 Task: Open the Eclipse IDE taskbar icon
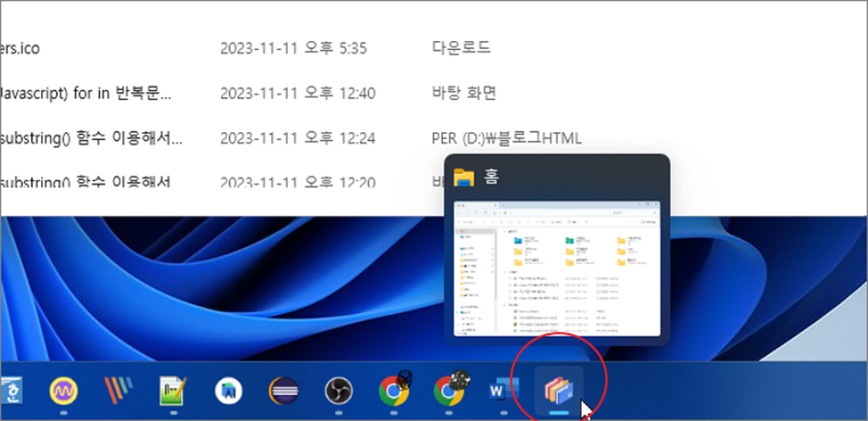(283, 391)
